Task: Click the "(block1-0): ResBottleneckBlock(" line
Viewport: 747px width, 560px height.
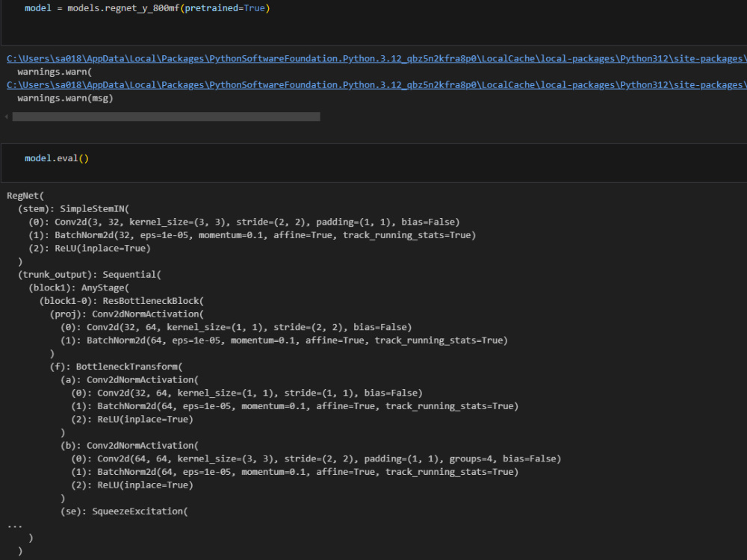Action: [x=122, y=301]
